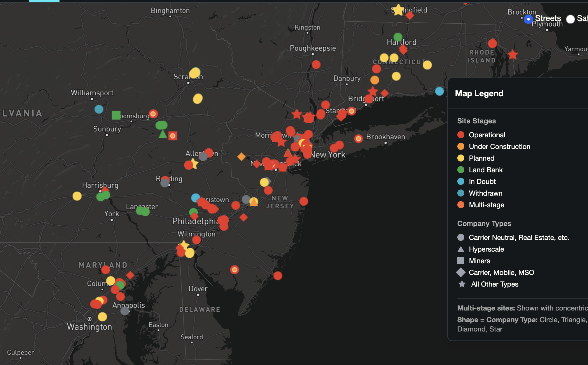
Task: Click the Map Legend panel header
Action: tap(479, 94)
